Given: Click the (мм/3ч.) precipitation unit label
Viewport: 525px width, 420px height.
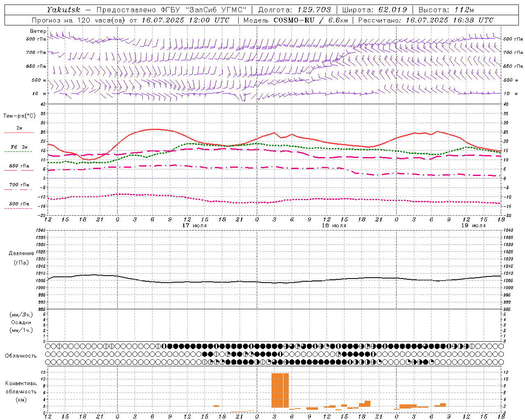Looking at the screenshot, I should tap(21, 315).
